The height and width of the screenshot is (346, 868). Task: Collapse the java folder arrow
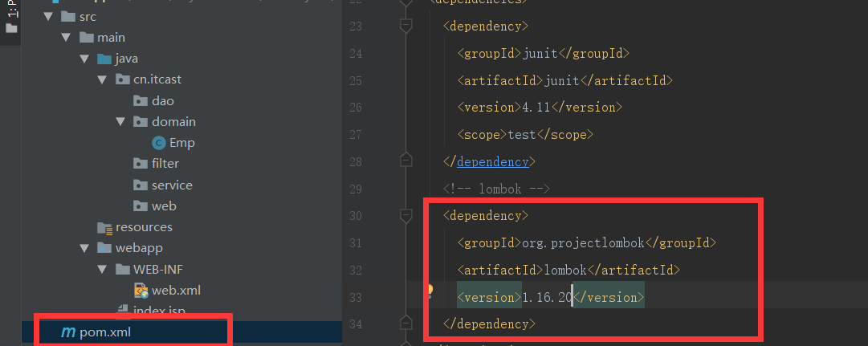[x=84, y=59]
